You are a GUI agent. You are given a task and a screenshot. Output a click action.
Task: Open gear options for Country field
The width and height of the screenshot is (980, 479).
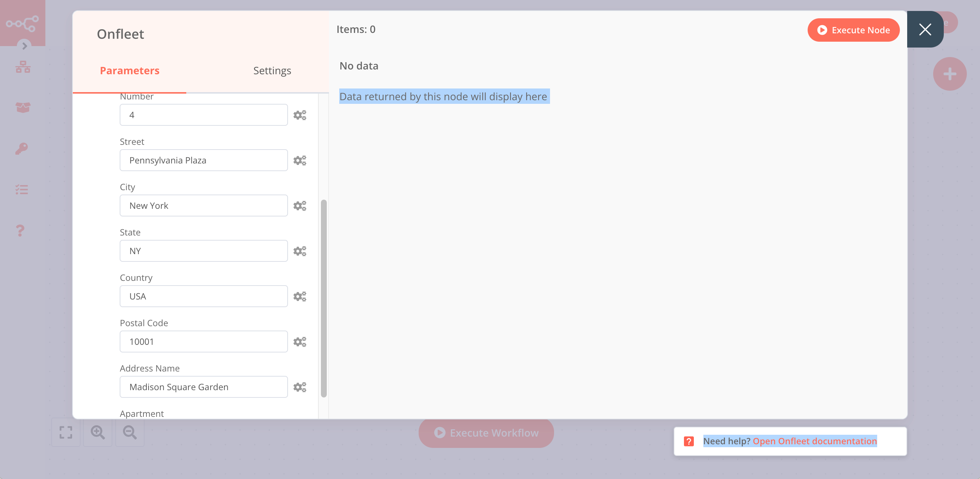(x=300, y=296)
